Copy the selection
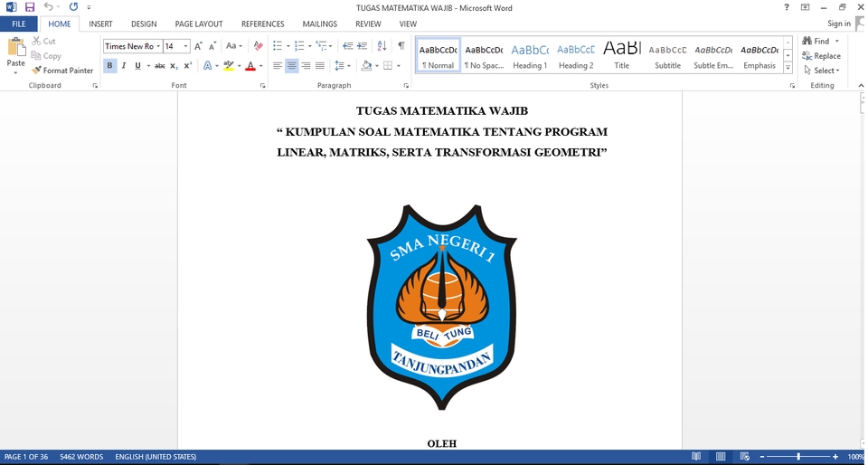 tap(46, 56)
